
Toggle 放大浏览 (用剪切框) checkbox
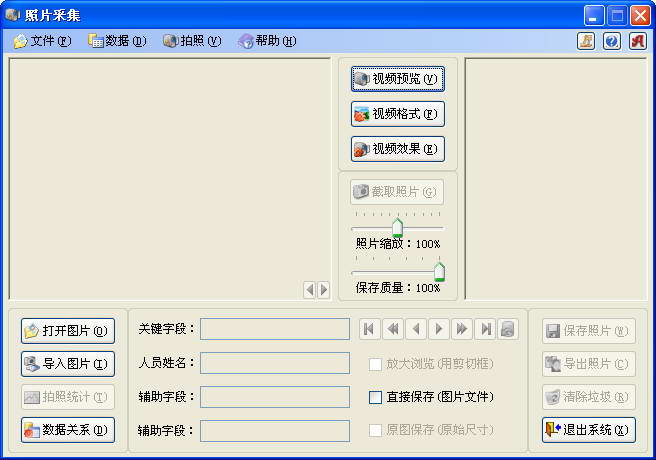375,364
